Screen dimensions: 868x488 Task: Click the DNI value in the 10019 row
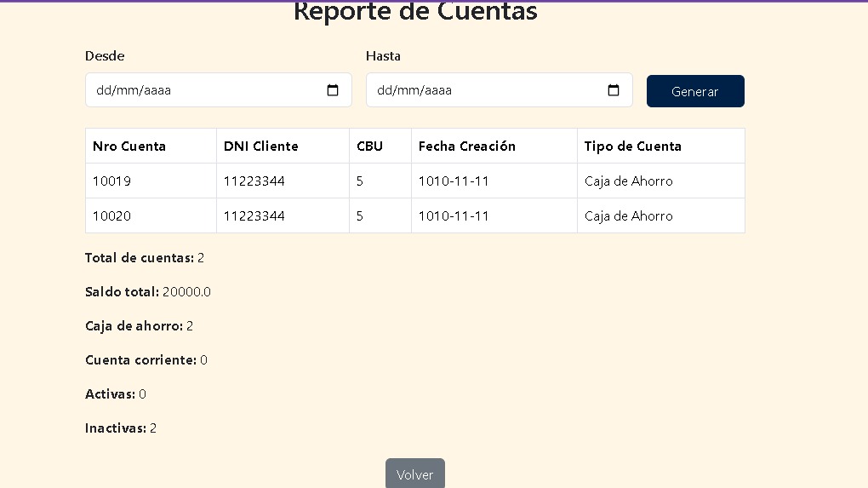point(254,181)
